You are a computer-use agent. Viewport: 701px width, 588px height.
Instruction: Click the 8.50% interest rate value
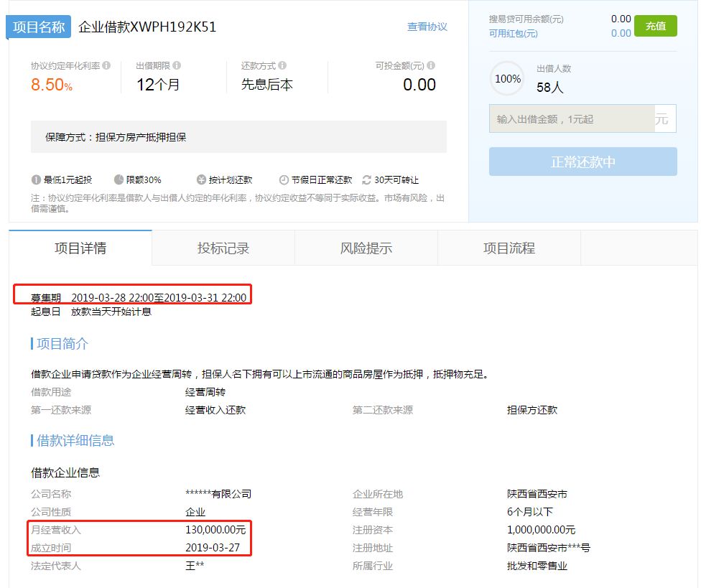(x=52, y=85)
